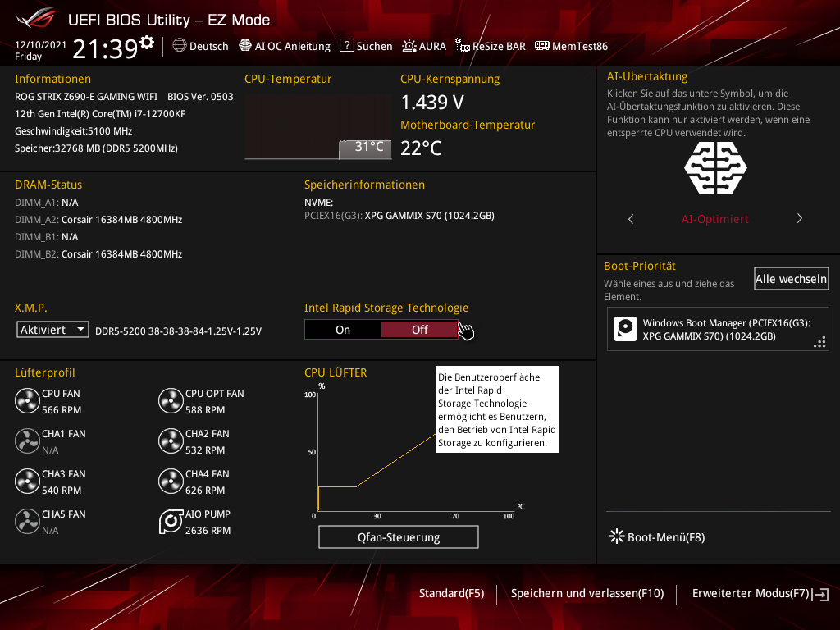
Task: Open the ReSize BAR option
Action: (x=490, y=46)
